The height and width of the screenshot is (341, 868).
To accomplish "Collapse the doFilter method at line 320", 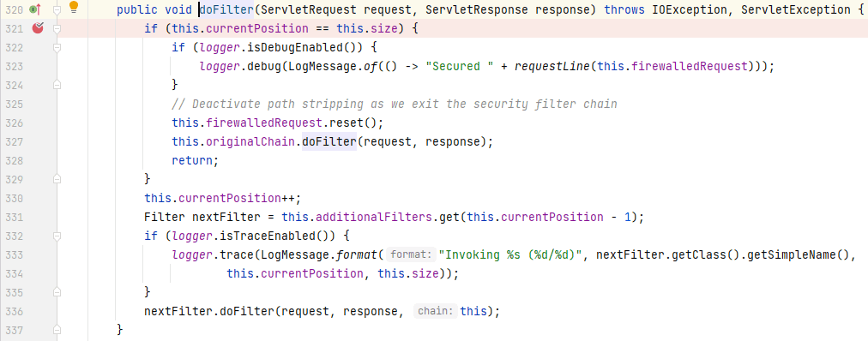I will click(x=57, y=9).
